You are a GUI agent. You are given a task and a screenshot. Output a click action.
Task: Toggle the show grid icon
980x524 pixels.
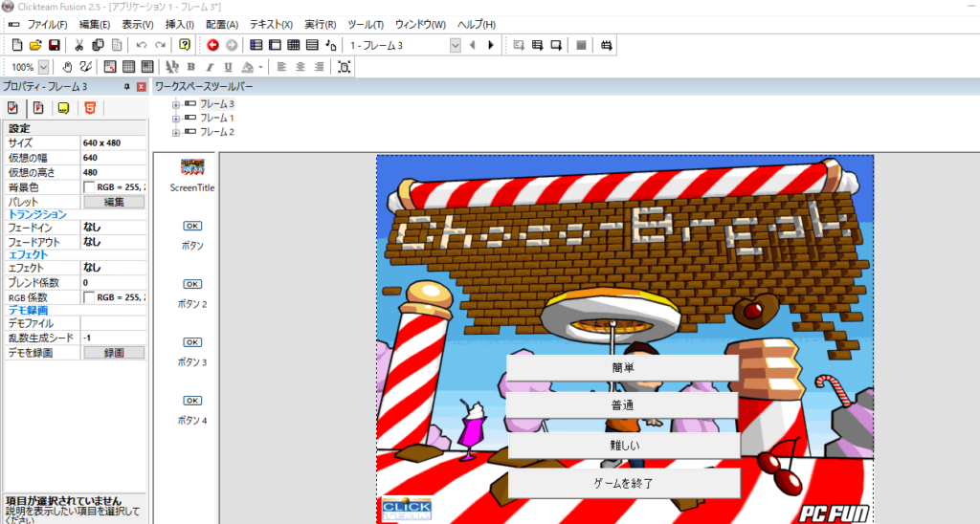[129, 67]
